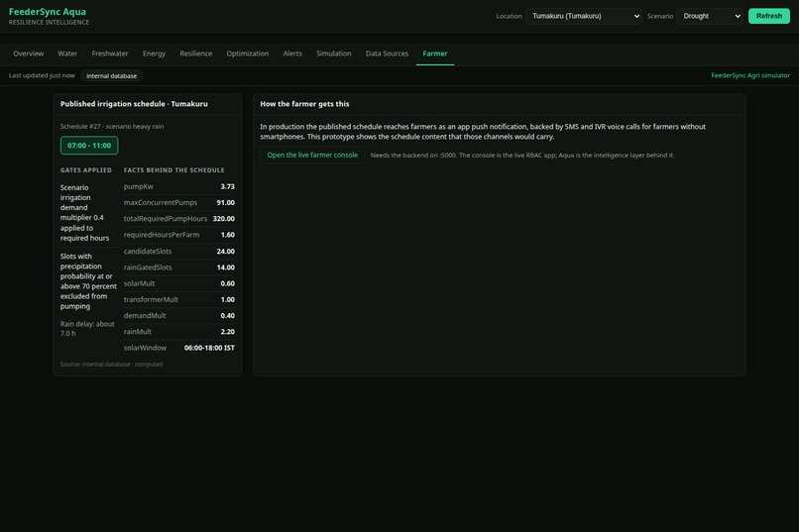Switch to the Water tab
Screen dimensions: 799x532
67,53
